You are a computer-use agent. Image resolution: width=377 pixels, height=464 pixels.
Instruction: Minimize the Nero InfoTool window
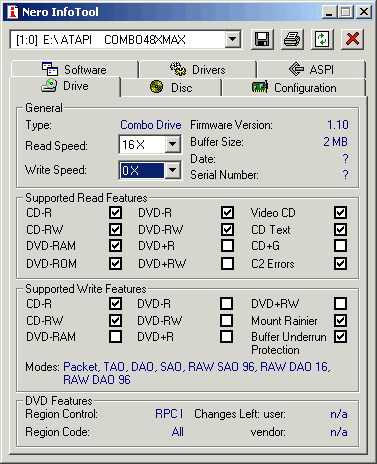coord(329,13)
